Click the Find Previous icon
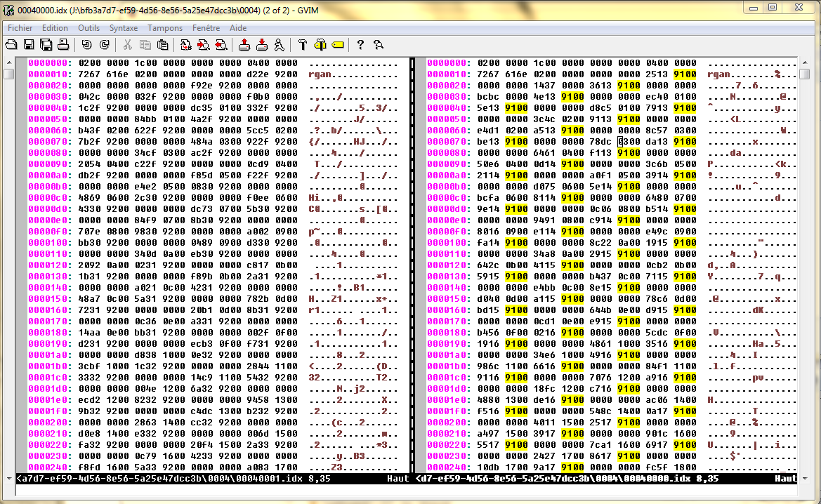This screenshot has width=821, height=504. click(221, 45)
